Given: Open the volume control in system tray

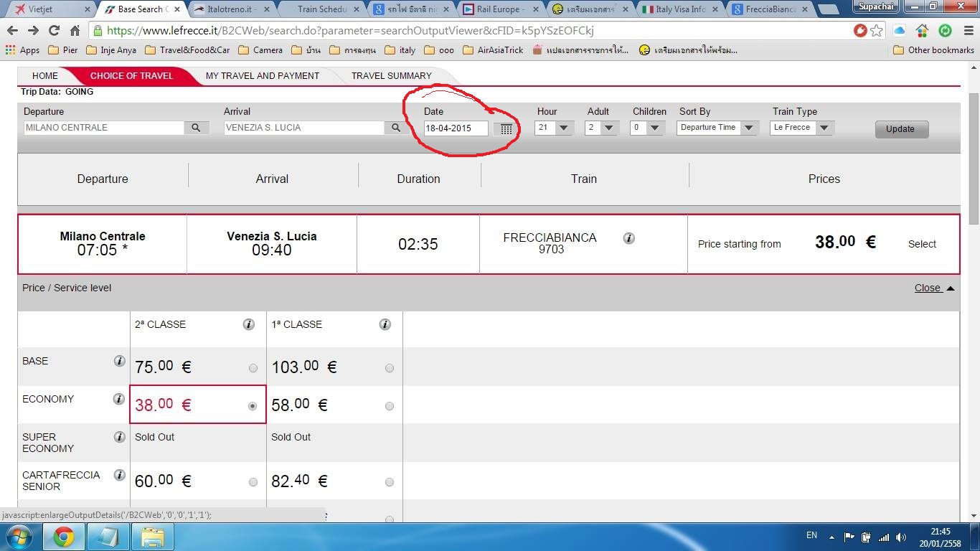Looking at the screenshot, I should click(x=901, y=537).
